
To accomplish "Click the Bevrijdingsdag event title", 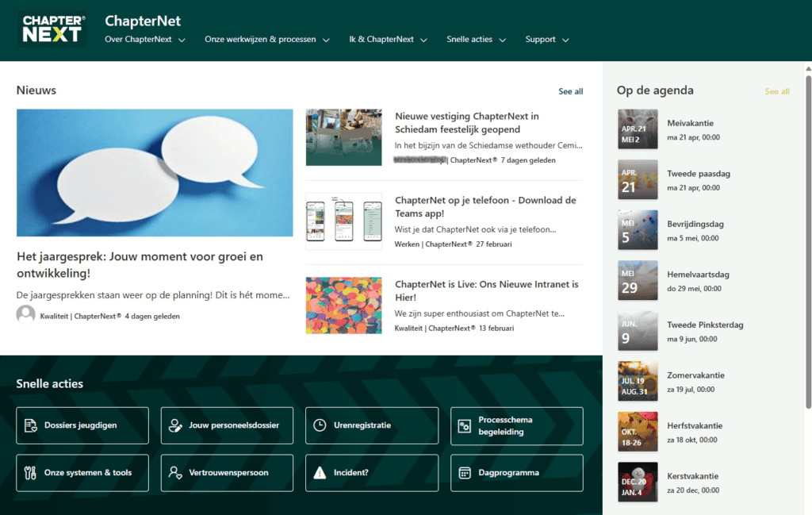I will pyautogui.click(x=695, y=224).
